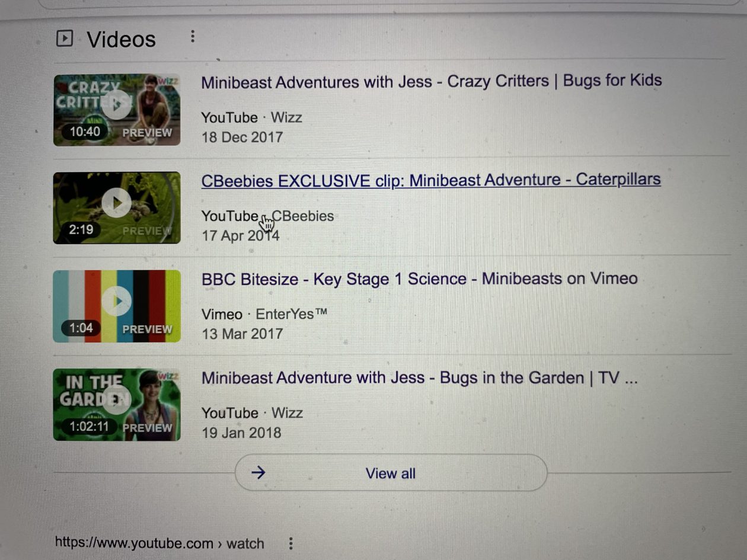Click the Vimeo EnterYes source text

(x=264, y=315)
